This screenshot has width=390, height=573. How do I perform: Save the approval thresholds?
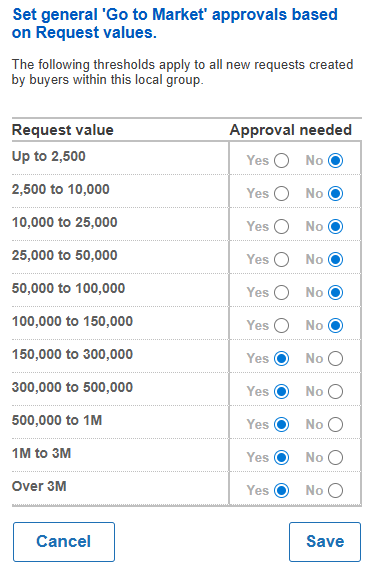(325, 542)
